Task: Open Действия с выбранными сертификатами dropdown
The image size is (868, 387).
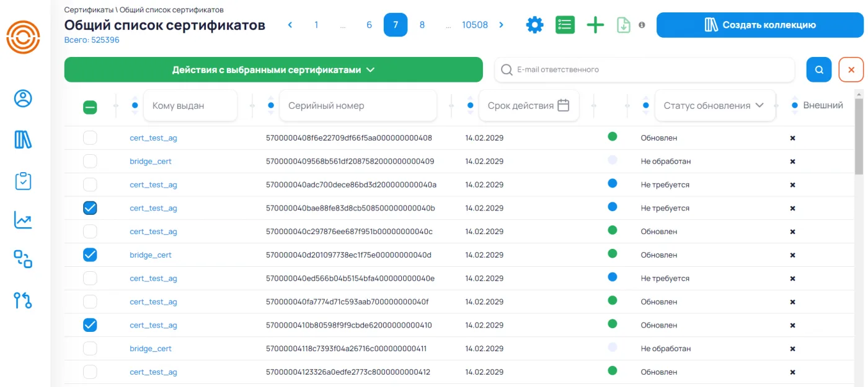Action: 273,69
